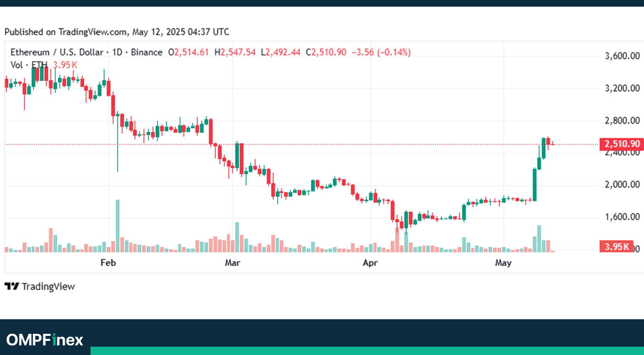Screen dimensions: 644x355
Task: Click the 1,600.00 price axis label
Action: point(622,217)
